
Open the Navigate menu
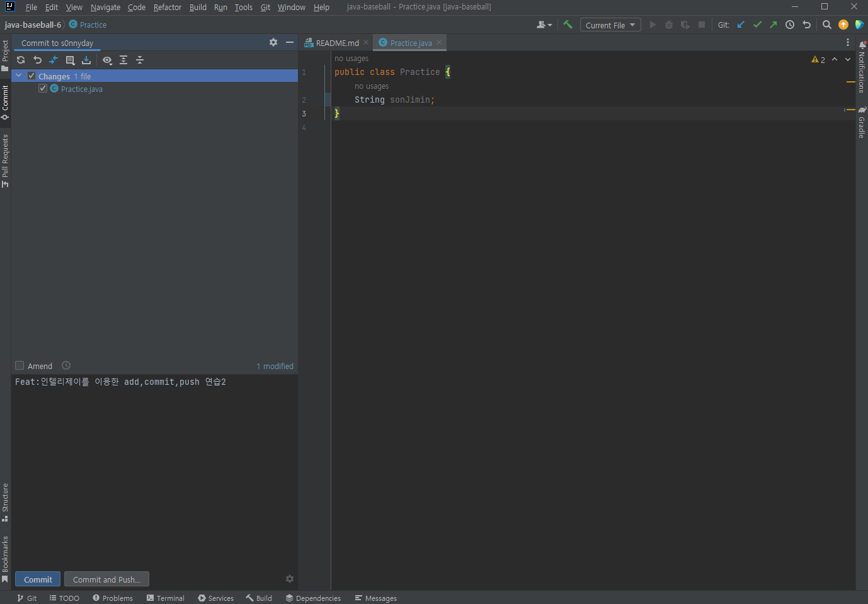[105, 7]
